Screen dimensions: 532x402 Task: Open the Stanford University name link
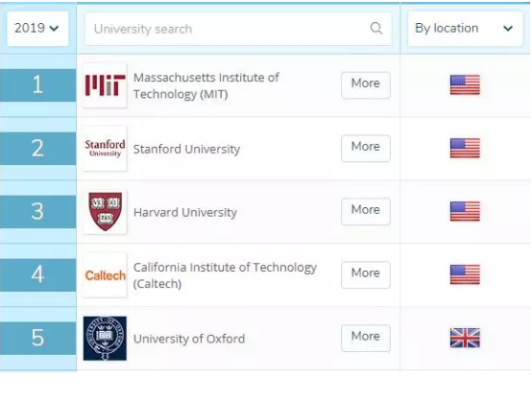(186, 149)
